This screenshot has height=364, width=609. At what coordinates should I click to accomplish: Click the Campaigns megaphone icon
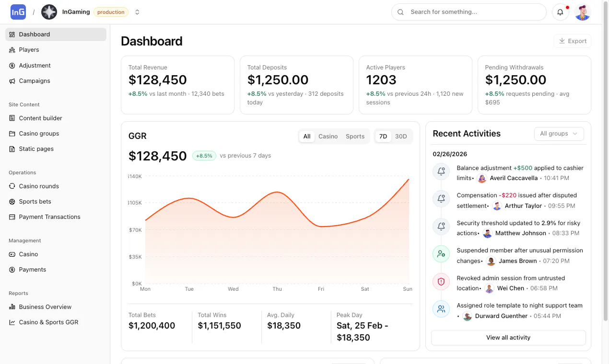coord(12,81)
